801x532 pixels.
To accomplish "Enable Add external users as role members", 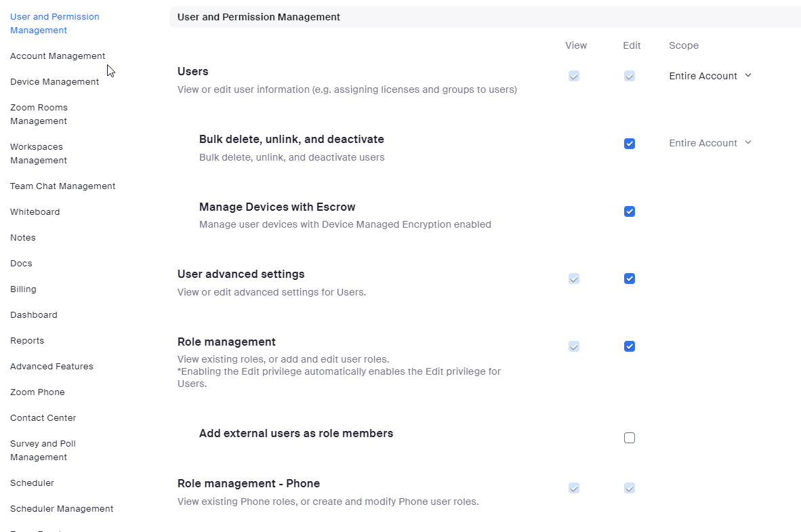I will click(630, 438).
